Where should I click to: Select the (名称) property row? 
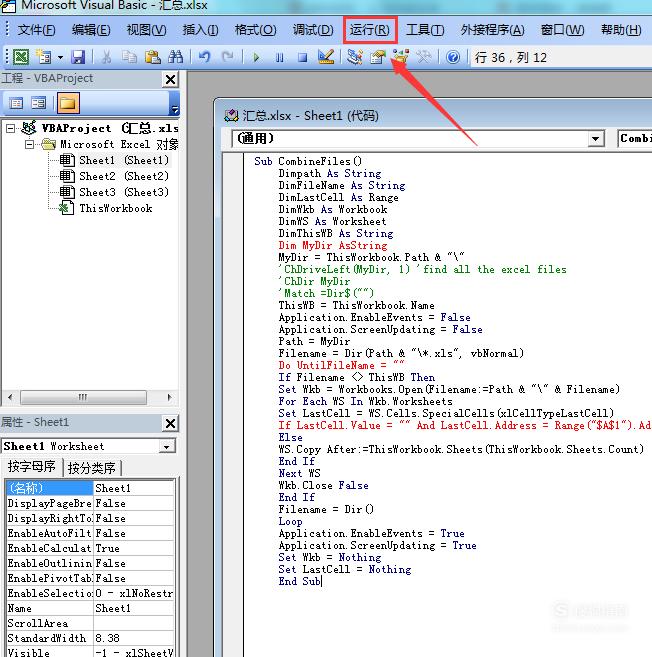(x=90, y=488)
